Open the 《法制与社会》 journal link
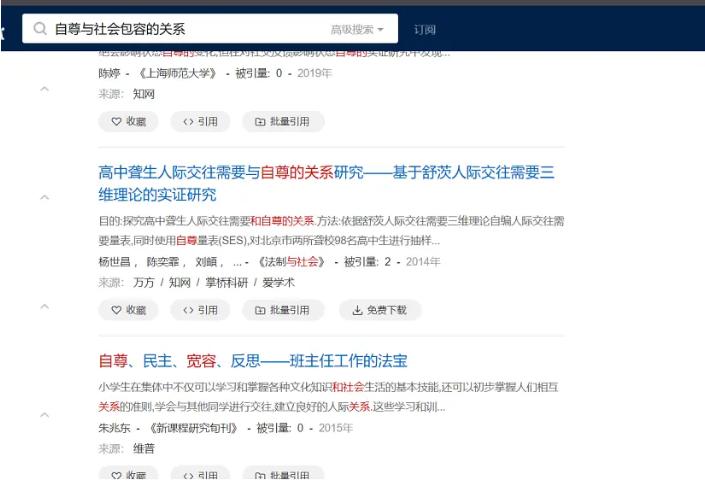The height and width of the screenshot is (490, 705). 291,262
